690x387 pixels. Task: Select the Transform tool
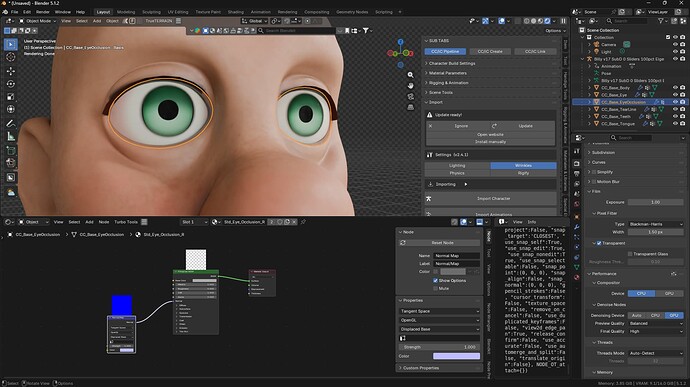coord(11,109)
